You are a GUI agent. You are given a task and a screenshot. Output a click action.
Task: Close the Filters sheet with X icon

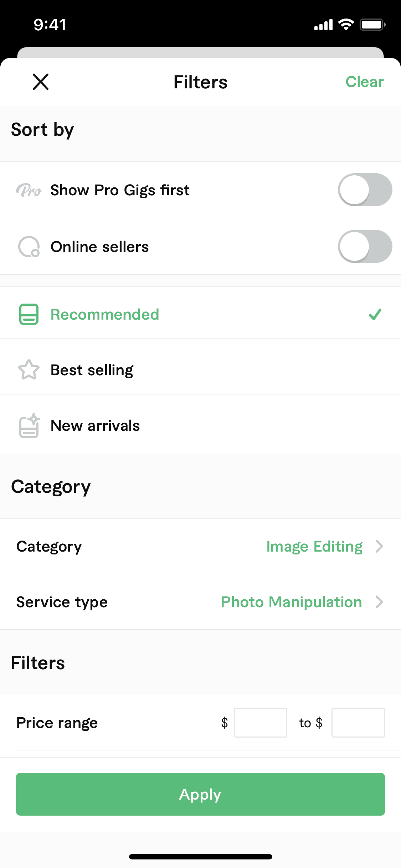41,82
